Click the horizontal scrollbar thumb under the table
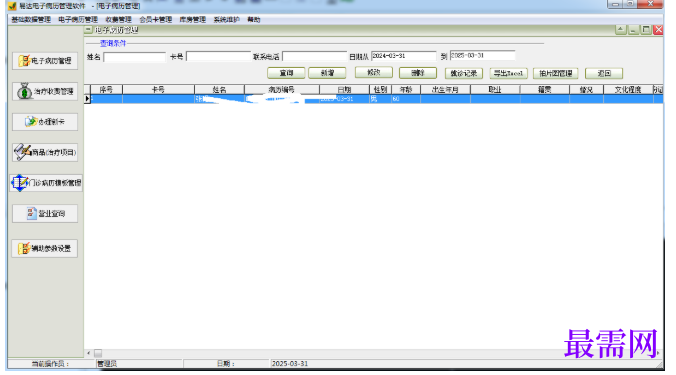Screen dimensions: 676x375 tap(98, 353)
